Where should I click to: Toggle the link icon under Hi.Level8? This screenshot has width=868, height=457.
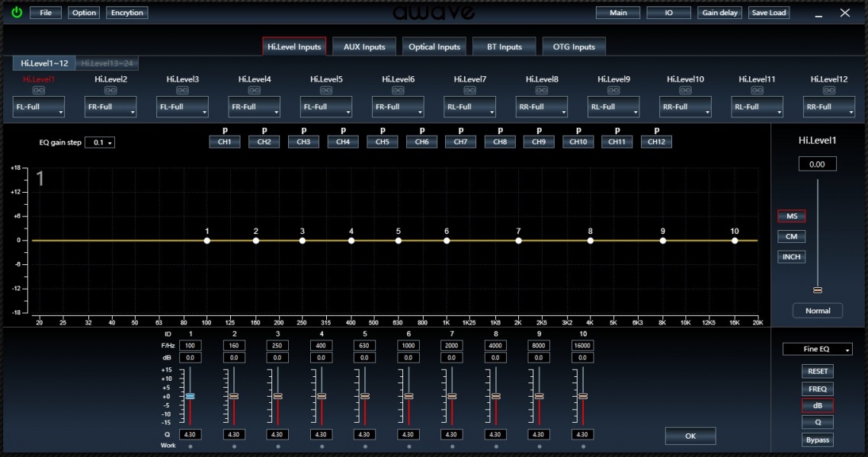[541, 90]
